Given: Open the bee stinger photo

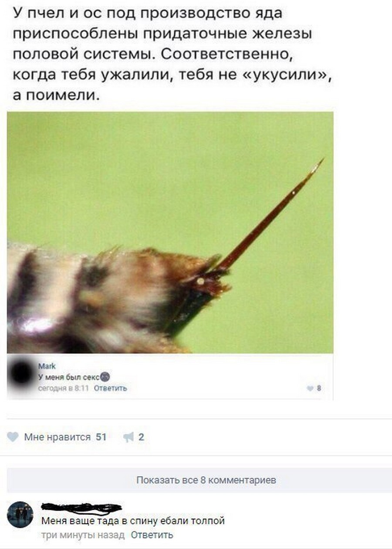Looking at the screenshot, I should [x=170, y=232].
